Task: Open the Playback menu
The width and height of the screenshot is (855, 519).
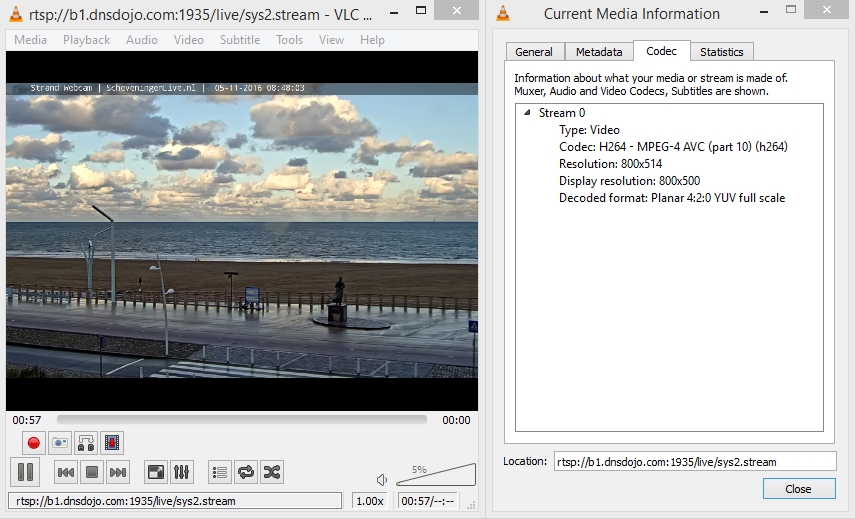Action: click(86, 40)
